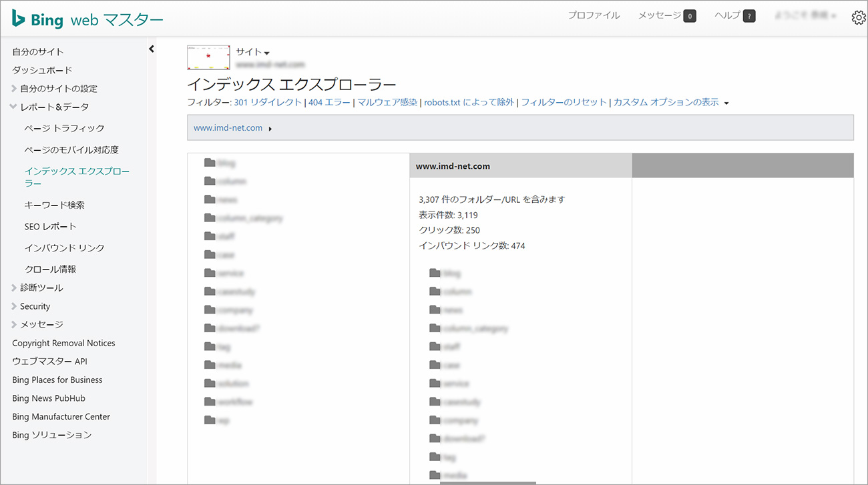Open the workflow folder icon in left list
The width and height of the screenshot is (868, 485).
pos(210,402)
